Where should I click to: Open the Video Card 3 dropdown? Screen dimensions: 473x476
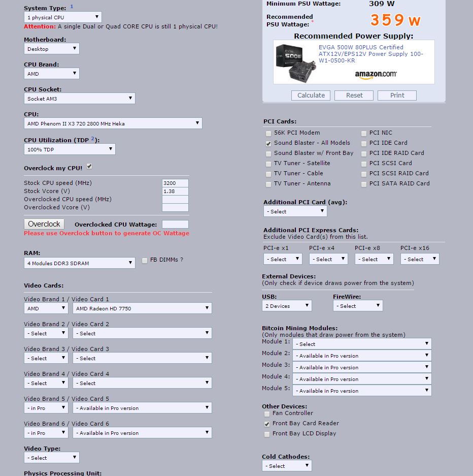pos(142,358)
